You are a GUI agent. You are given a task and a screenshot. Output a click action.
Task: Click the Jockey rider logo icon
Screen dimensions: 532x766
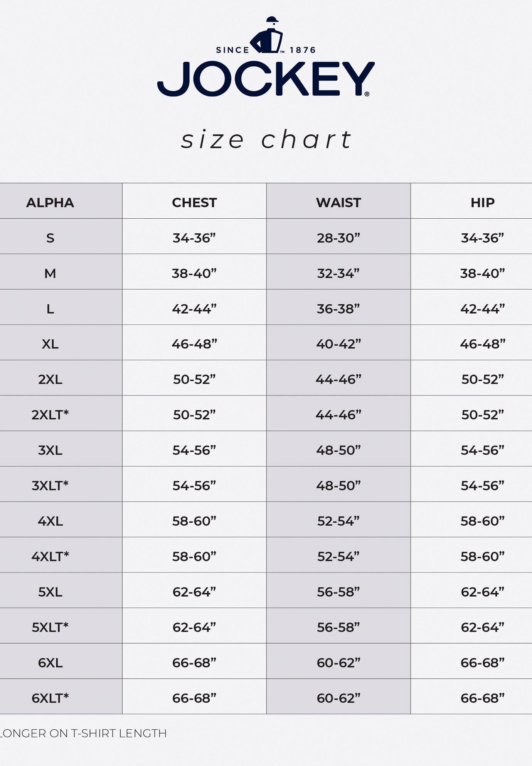coord(266,35)
